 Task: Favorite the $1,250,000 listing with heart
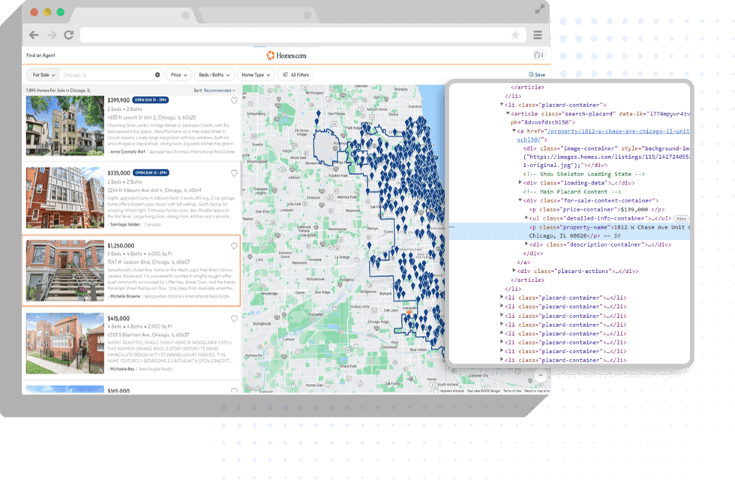click(234, 245)
